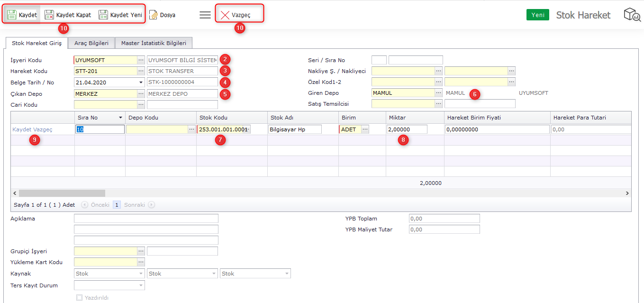Click Kaydet Kapat save-and-close icon
This screenshot has height=303, width=644.
pyautogui.click(x=49, y=15)
